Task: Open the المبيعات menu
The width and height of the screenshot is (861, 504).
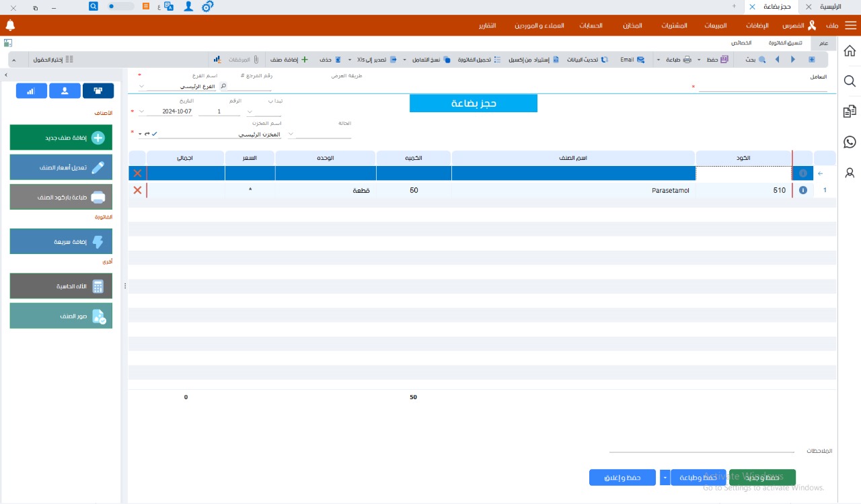Action: (715, 26)
